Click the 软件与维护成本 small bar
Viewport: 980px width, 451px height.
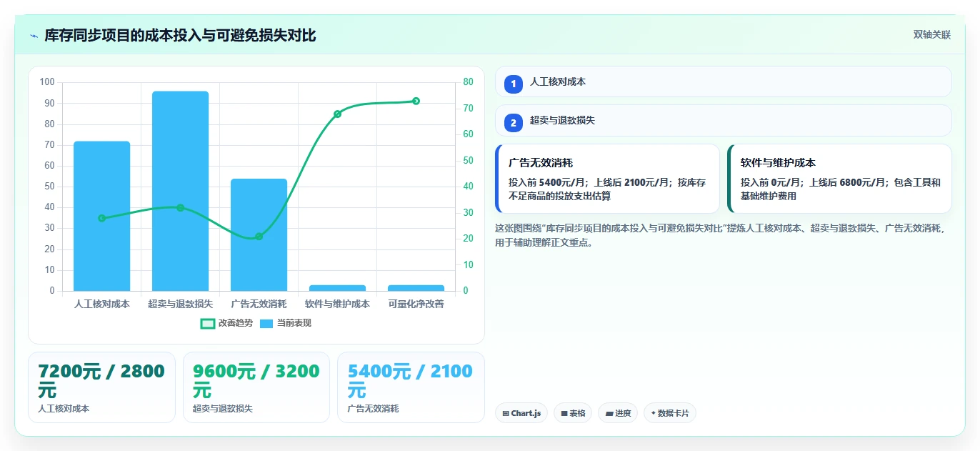[x=337, y=288]
